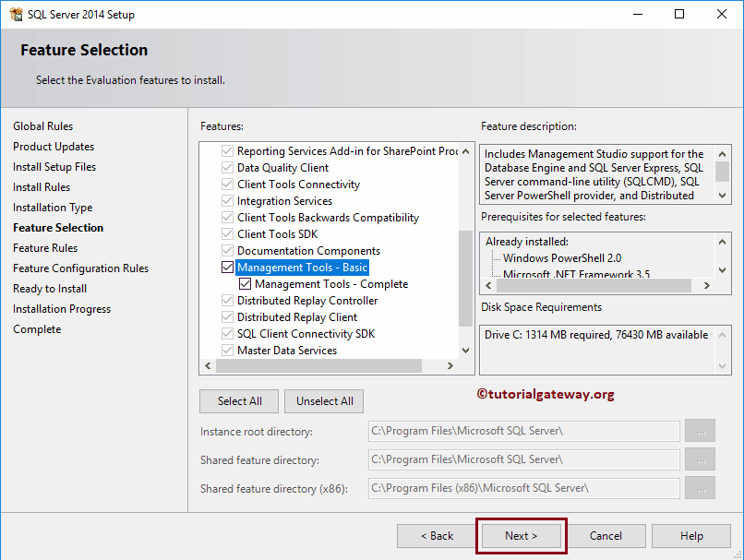Viewport: 744px width, 560px height.
Task: Disable the Master Data Services feature
Action: click(226, 351)
